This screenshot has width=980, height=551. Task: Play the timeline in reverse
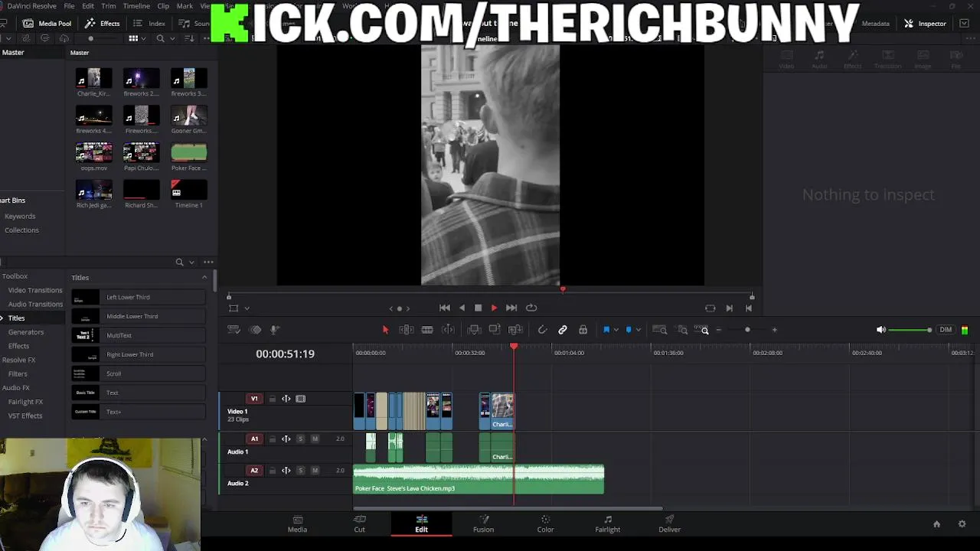click(462, 308)
